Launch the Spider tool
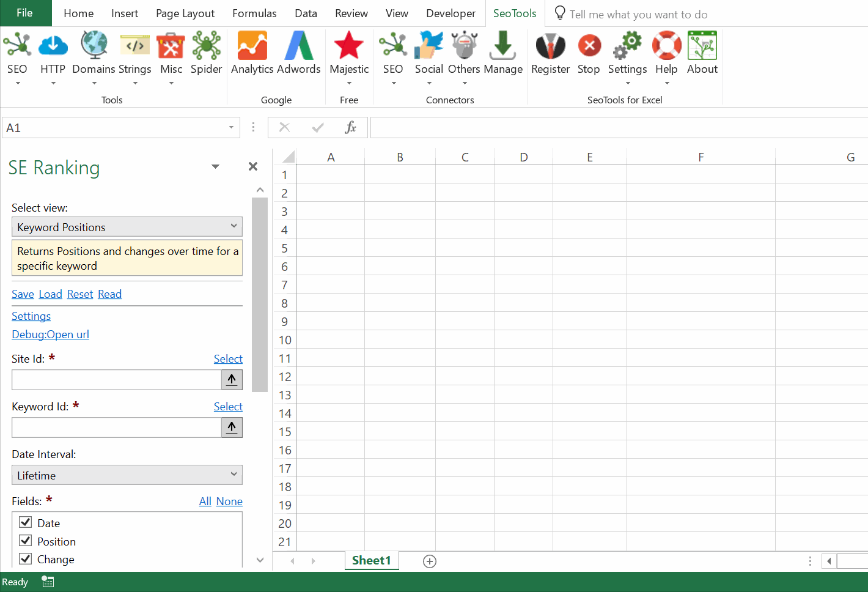The width and height of the screenshot is (868, 592). point(206,46)
